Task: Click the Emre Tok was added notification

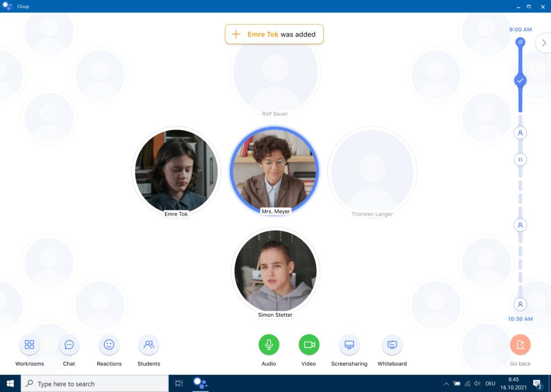Action: (x=274, y=34)
